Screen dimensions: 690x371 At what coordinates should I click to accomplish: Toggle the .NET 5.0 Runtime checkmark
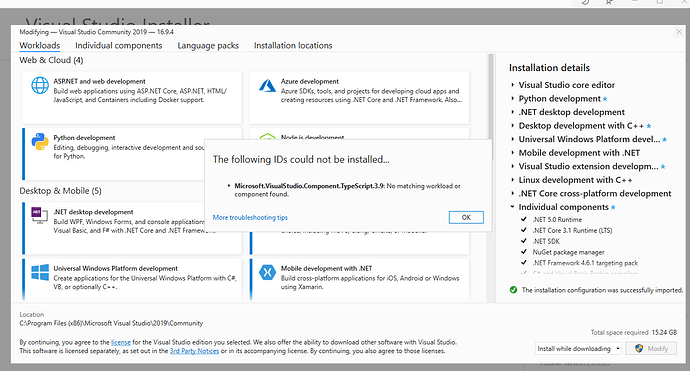coord(524,219)
